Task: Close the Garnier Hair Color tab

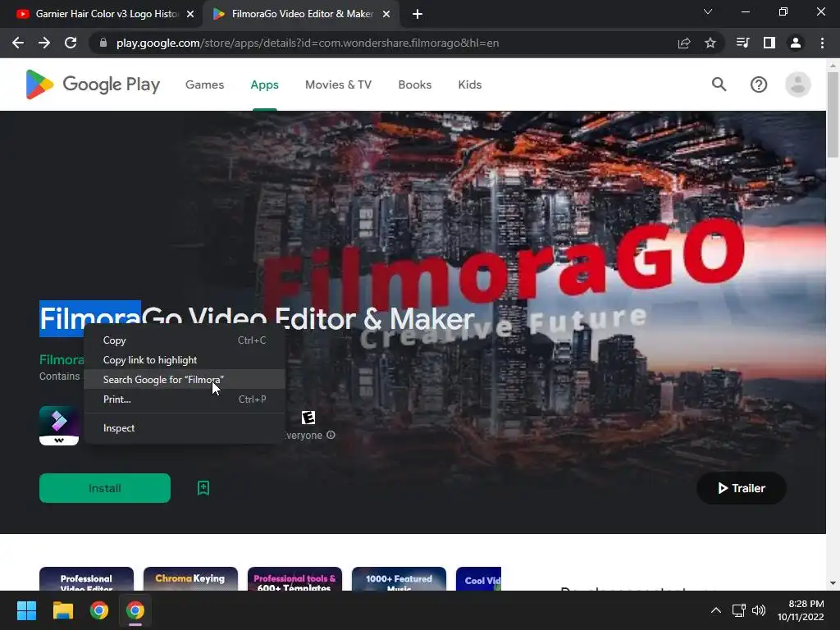Action: [x=190, y=14]
